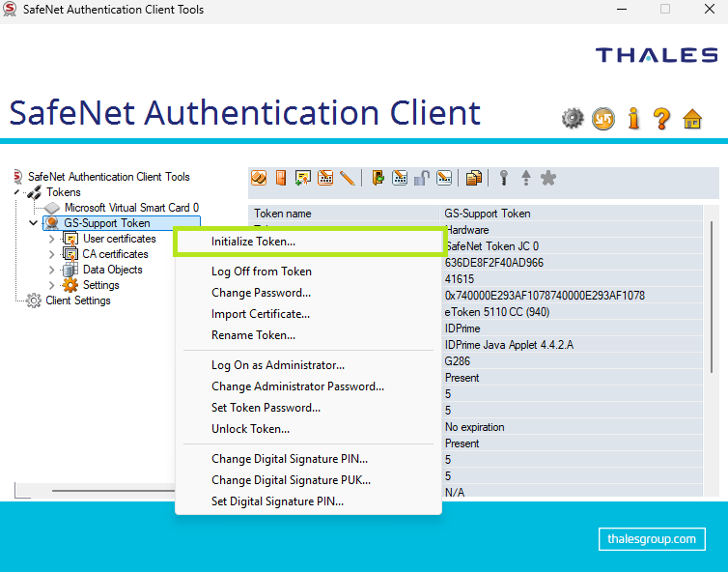Click the grey star Set Signature PIN icon

(x=548, y=178)
